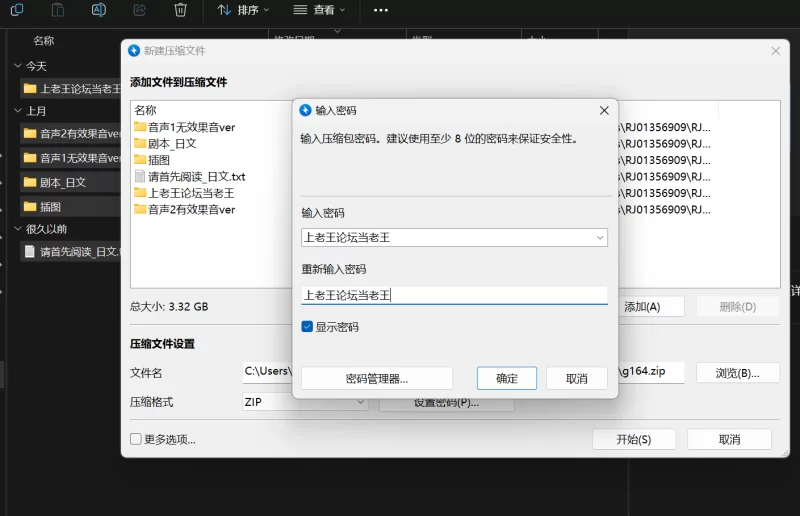The image size is (800, 516).
Task: Click the trash delete icon in toolbar
Action: [x=180, y=10]
